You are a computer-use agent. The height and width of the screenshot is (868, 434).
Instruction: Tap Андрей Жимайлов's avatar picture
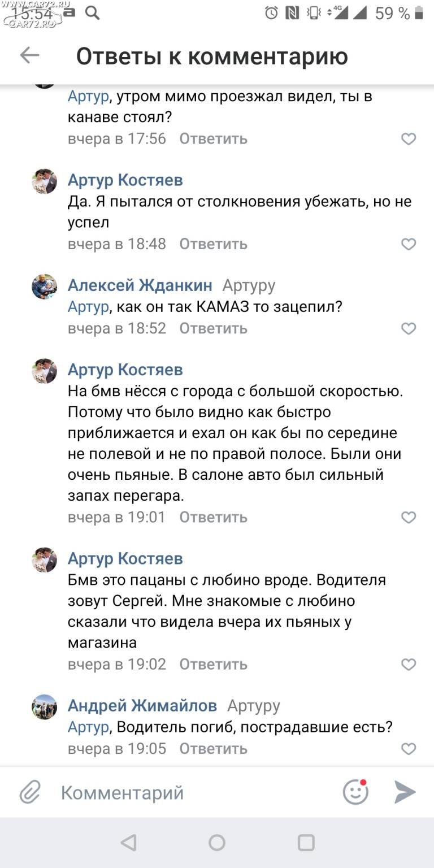44,707
